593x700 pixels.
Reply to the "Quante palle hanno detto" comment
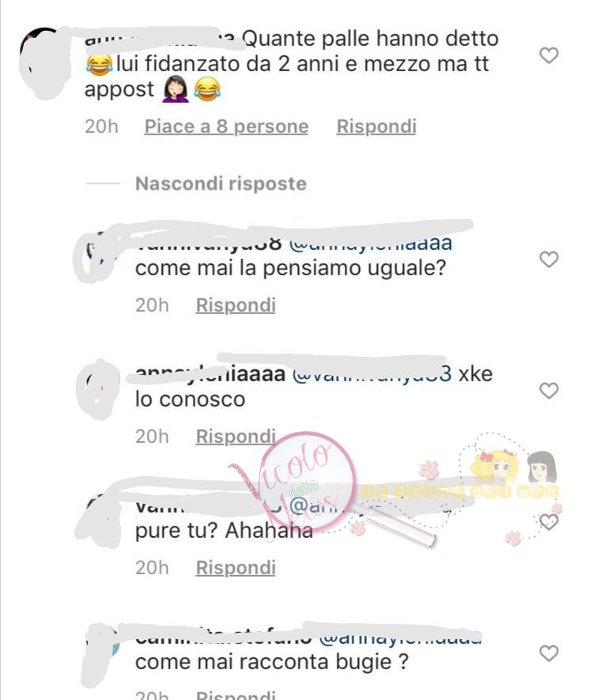376,127
